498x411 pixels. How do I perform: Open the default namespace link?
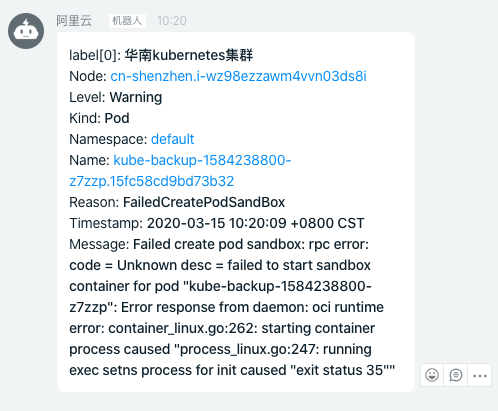point(172,139)
